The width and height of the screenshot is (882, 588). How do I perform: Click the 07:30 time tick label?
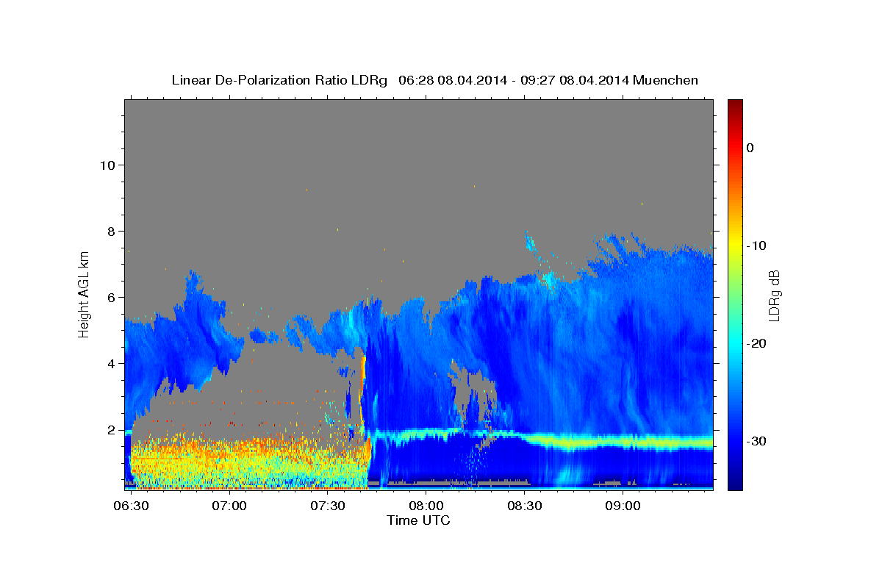click(328, 506)
